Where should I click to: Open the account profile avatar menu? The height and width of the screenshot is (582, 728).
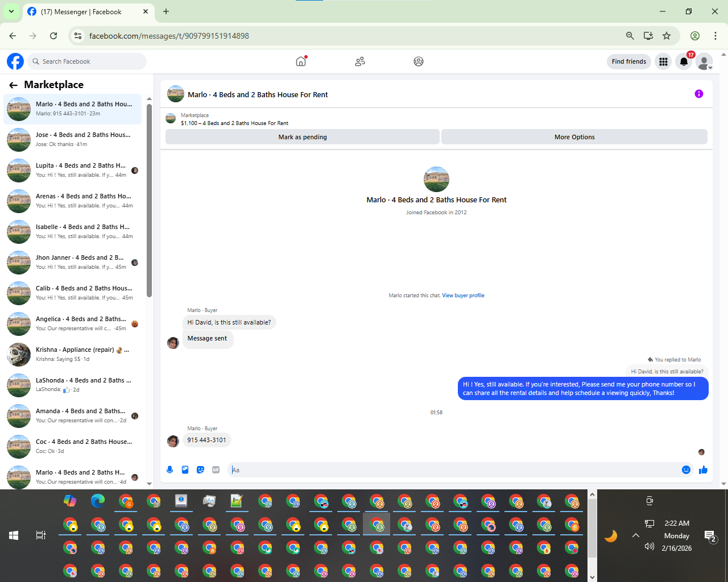tap(704, 61)
